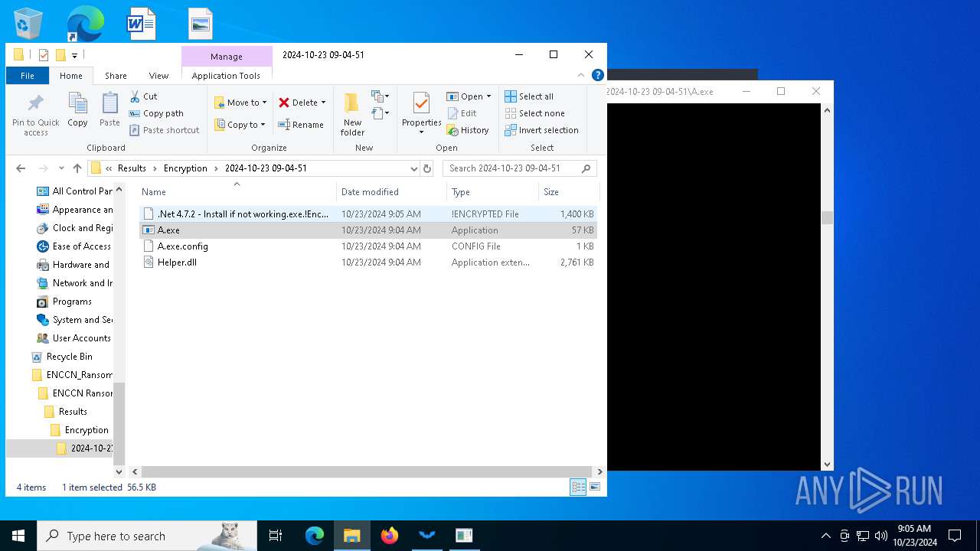Switch to Large icons view
The width and height of the screenshot is (980, 551).
tap(595, 487)
